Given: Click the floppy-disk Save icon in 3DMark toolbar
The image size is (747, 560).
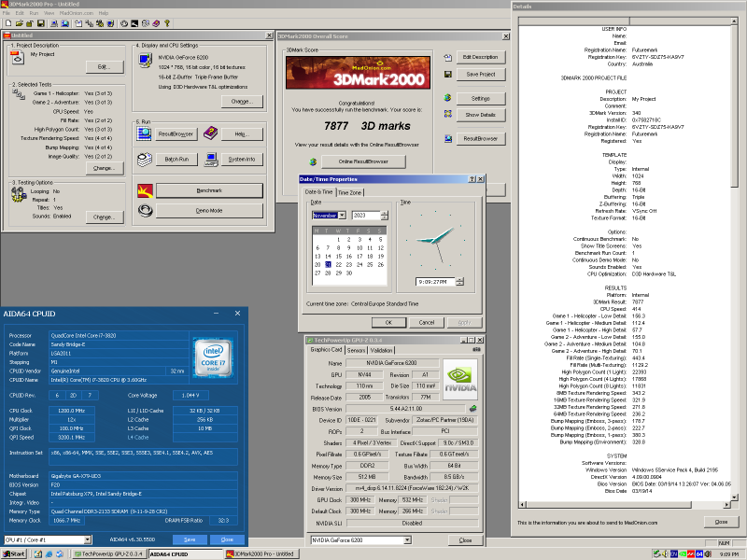Looking at the screenshot, I should click(41, 23).
